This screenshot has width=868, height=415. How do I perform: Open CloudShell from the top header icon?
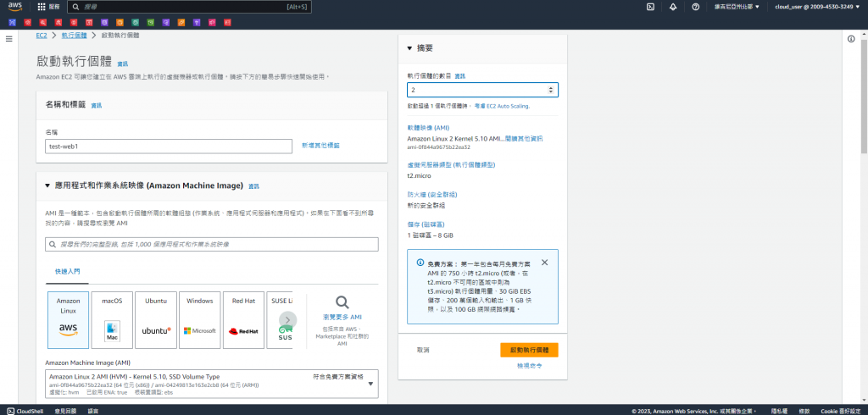pyautogui.click(x=651, y=7)
